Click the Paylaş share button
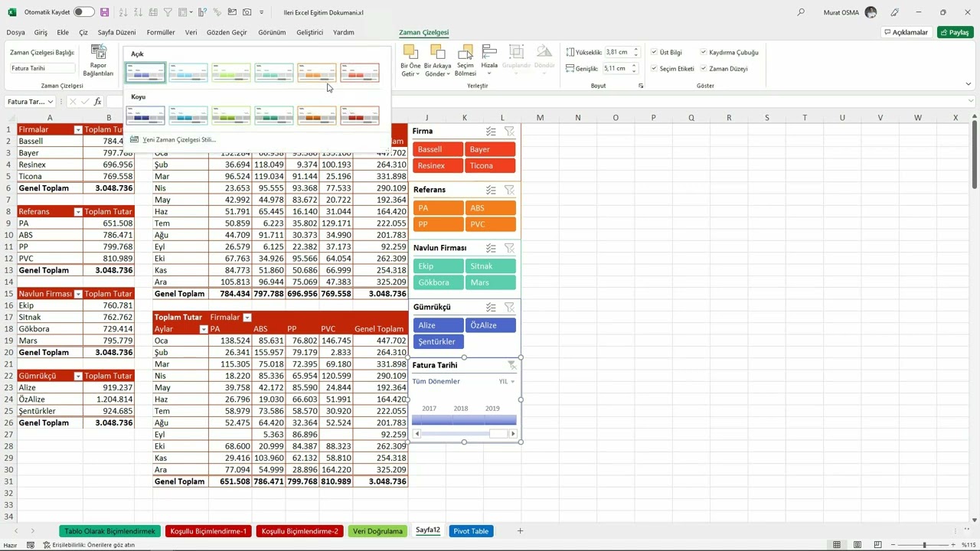This screenshot has width=980, height=551. [955, 32]
